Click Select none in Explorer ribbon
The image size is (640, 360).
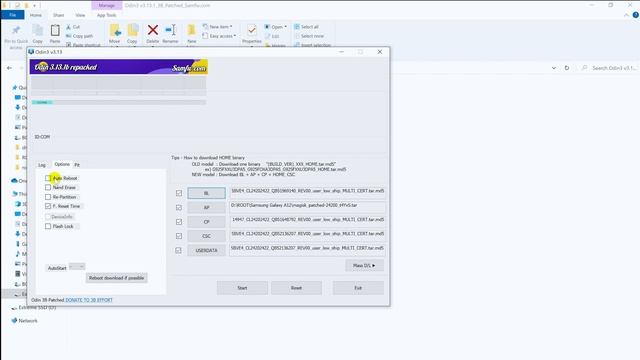coord(309,36)
